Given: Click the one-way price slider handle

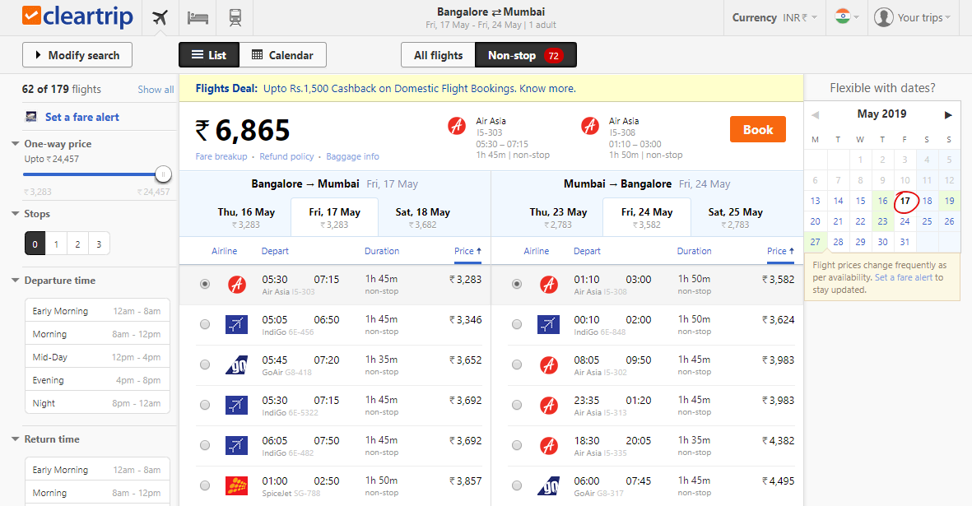Looking at the screenshot, I should pos(163,174).
